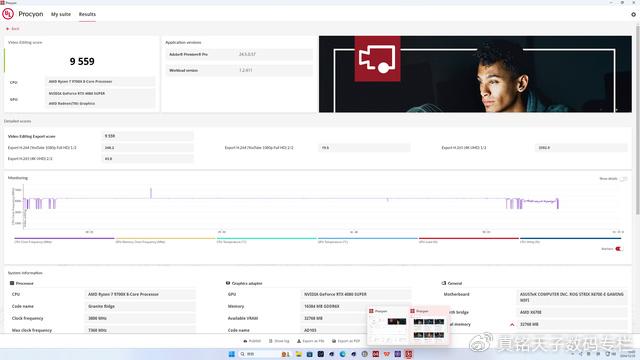Click the vertical scrollbar on the right
640x360 pixels.
[638, 118]
